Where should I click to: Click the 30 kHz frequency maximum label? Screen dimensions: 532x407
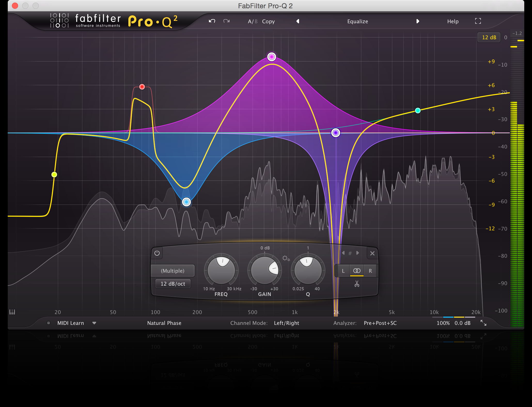tap(234, 289)
